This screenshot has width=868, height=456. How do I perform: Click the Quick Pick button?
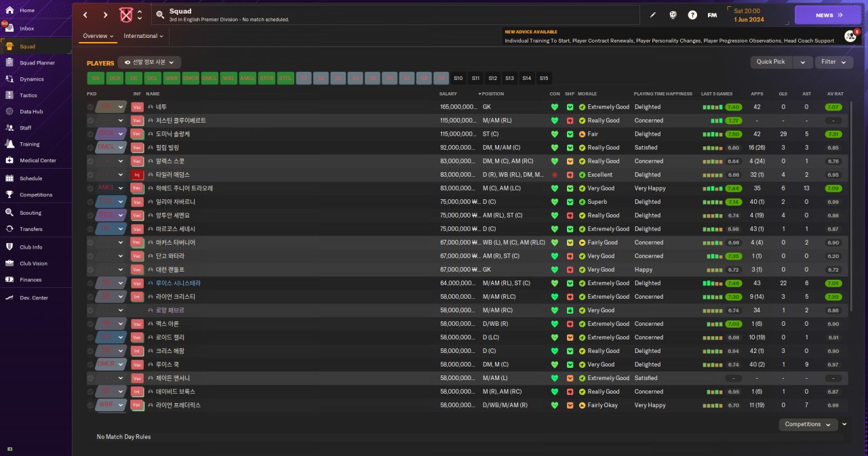point(770,62)
